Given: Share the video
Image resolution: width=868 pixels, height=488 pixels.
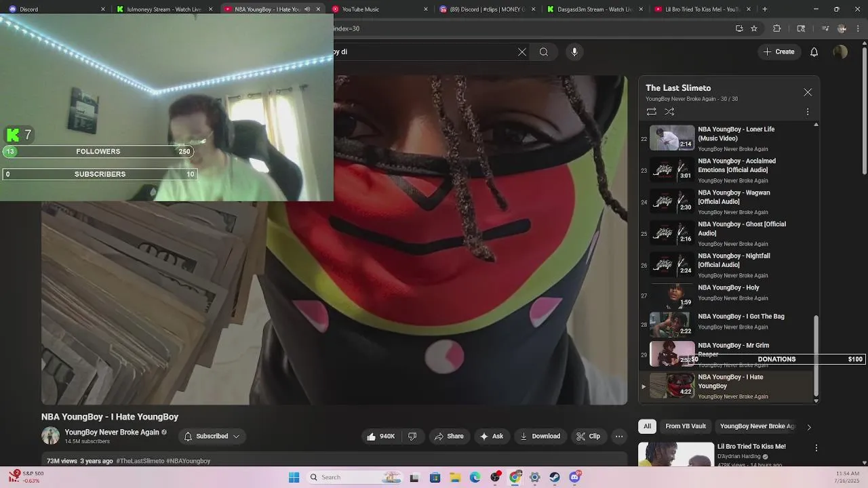Looking at the screenshot, I should click(x=449, y=436).
